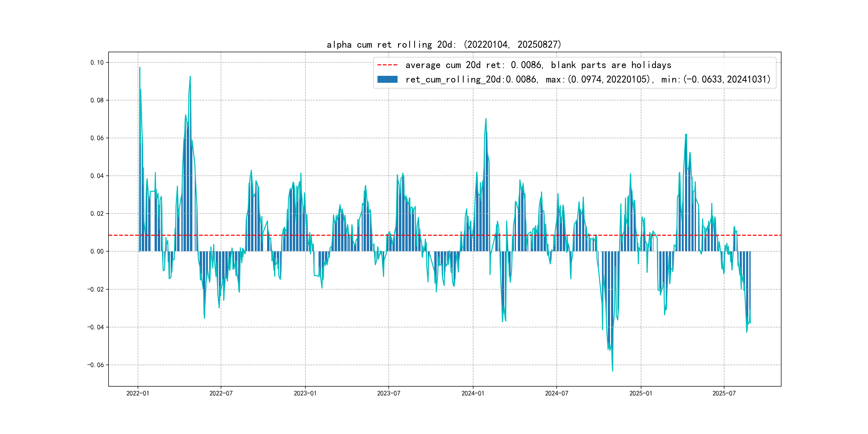
Task: Click the 2022-01 x-axis label
Action: 137,393
